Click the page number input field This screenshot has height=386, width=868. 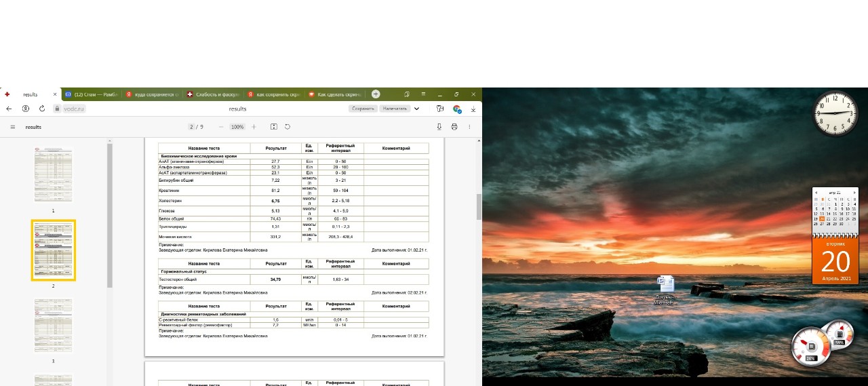pos(193,127)
